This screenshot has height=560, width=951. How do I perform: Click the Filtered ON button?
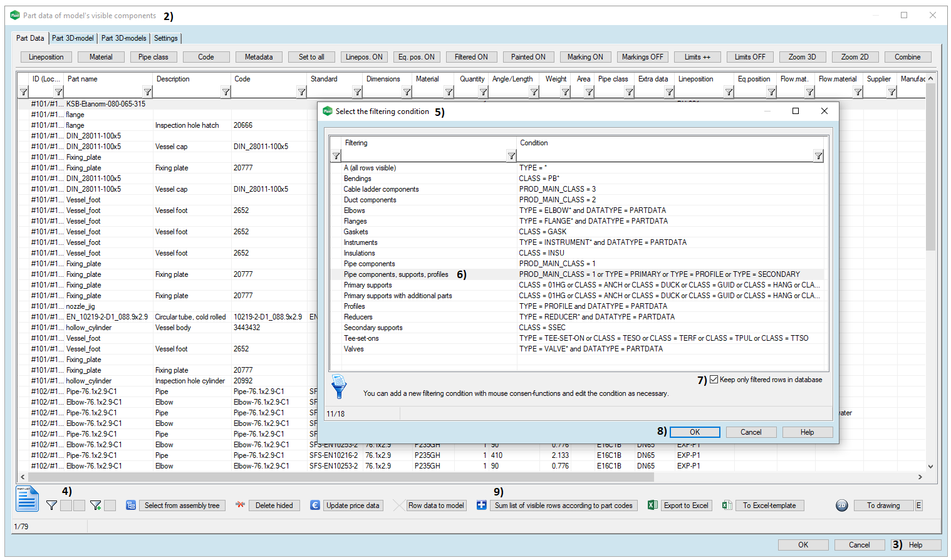point(471,57)
